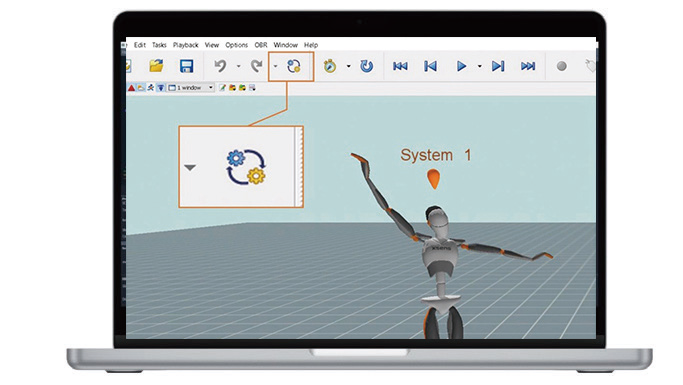Click the blue circular refresh arrow icon
Image resolution: width=683 pixels, height=385 pixels.
coord(367,66)
